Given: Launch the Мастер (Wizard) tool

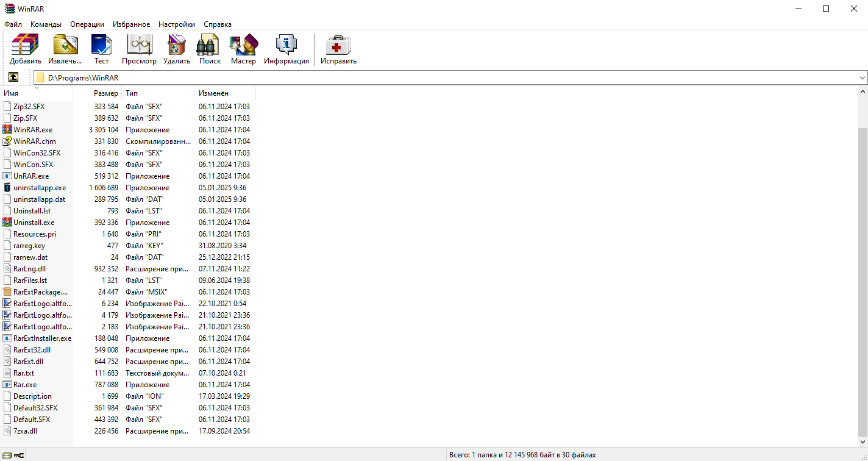Looking at the screenshot, I should 243,49.
